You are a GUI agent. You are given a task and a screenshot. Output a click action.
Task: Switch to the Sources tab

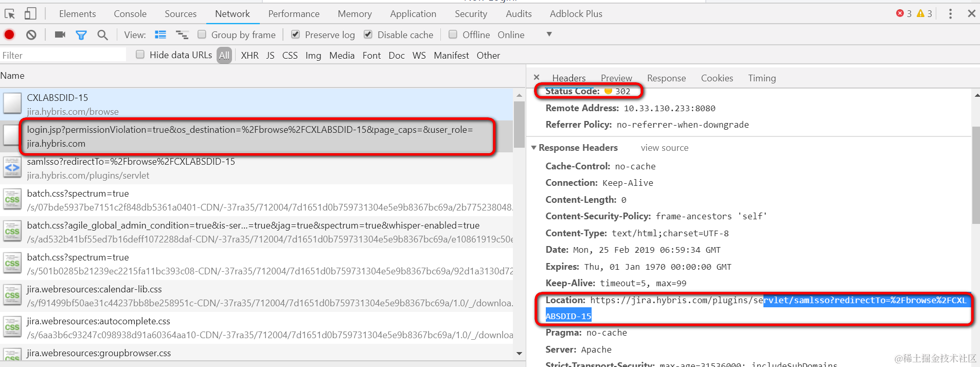point(181,14)
